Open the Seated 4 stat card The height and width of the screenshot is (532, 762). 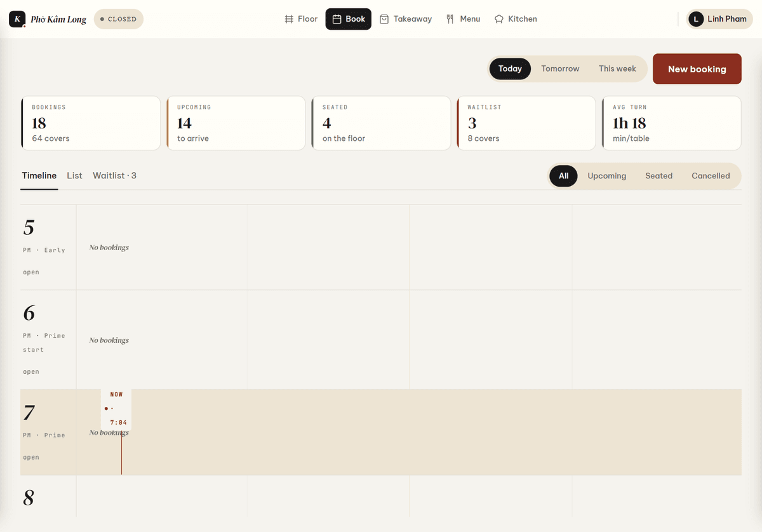381,123
